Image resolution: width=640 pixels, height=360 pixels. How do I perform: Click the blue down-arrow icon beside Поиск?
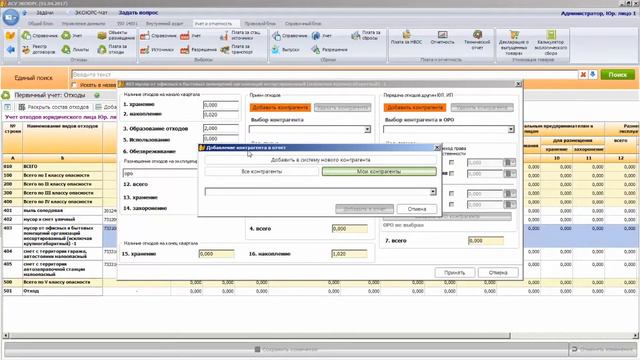click(x=593, y=74)
